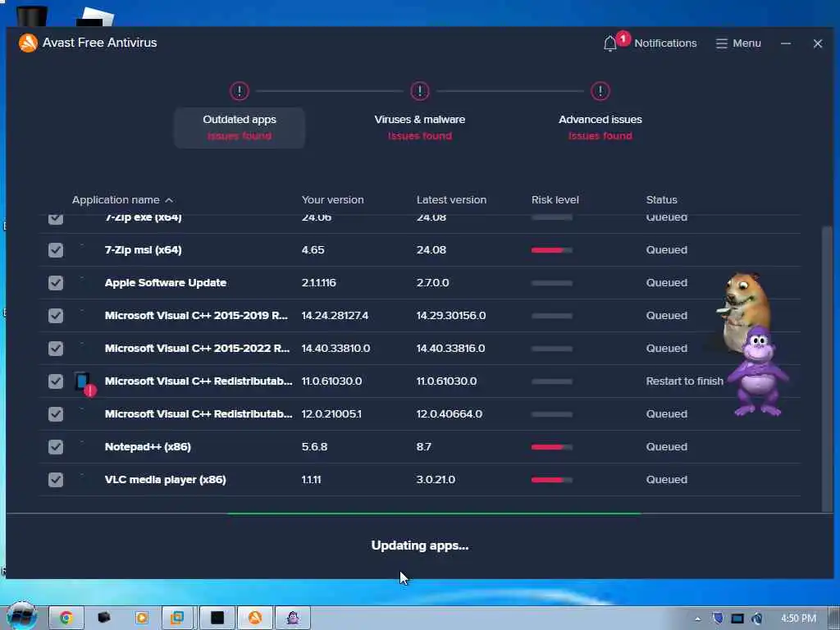Image resolution: width=840 pixels, height=630 pixels.
Task: Open the Bonzi purple taskbar icon
Action: [293, 618]
